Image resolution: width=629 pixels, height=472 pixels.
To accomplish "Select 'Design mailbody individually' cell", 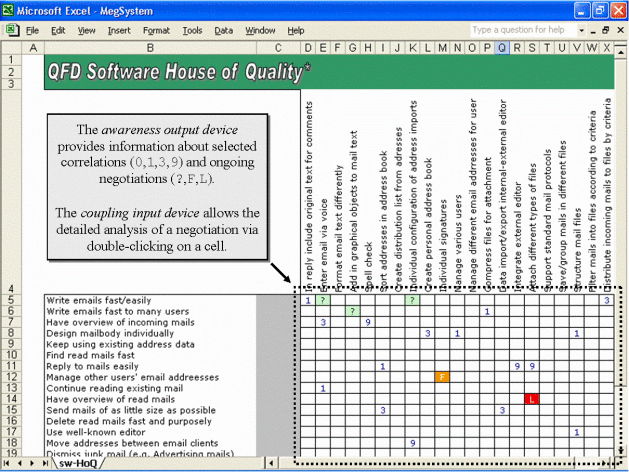I will click(x=150, y=333).
